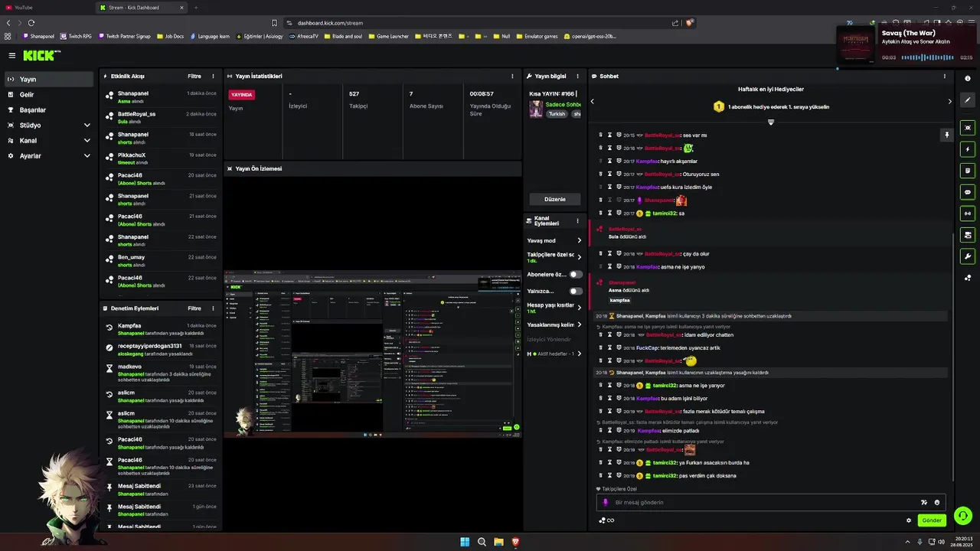Open the info icon in the right sidebar
The width and height of the screenshot is (980, 551).
tap(968, 78)
